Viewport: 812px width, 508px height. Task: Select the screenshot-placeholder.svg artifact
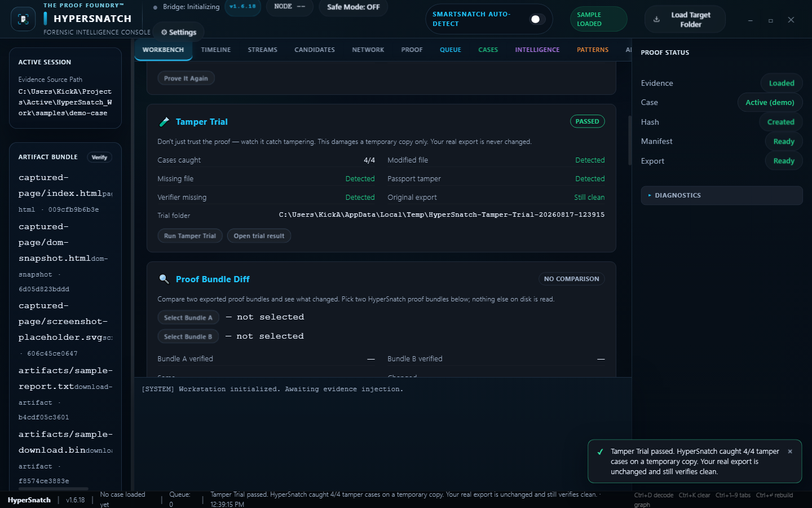pyautogui.click(x=65, y=329)
